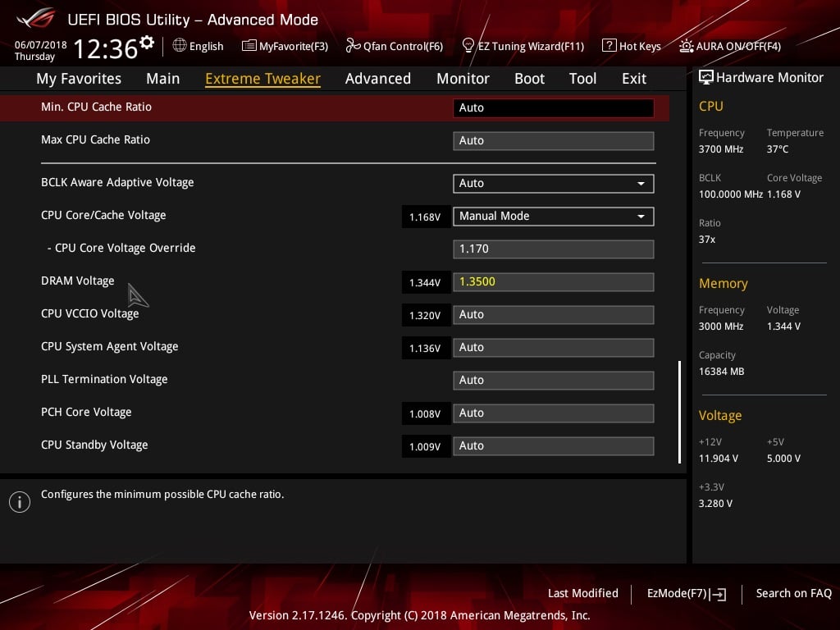Switch to EzMode(F7)
This screenshot has width=840, height=630.
(686, 593)
